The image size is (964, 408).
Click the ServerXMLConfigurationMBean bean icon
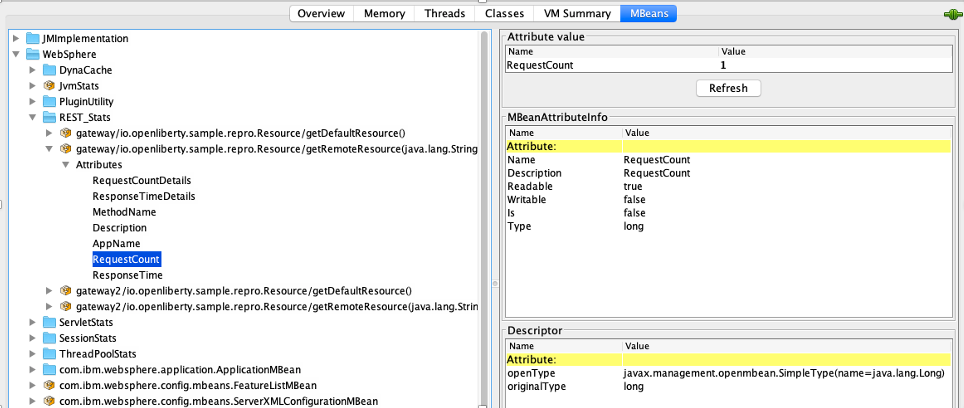click(49, 401)
